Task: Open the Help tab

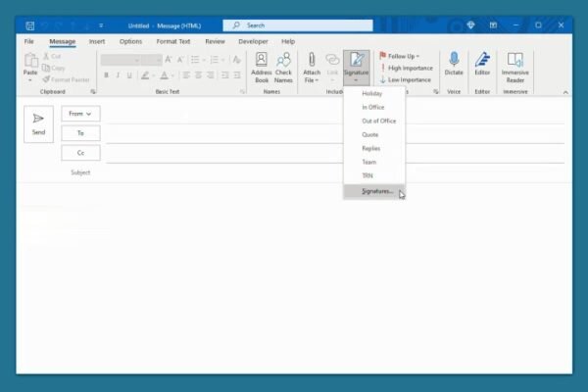Action: [x=288, y=41]
